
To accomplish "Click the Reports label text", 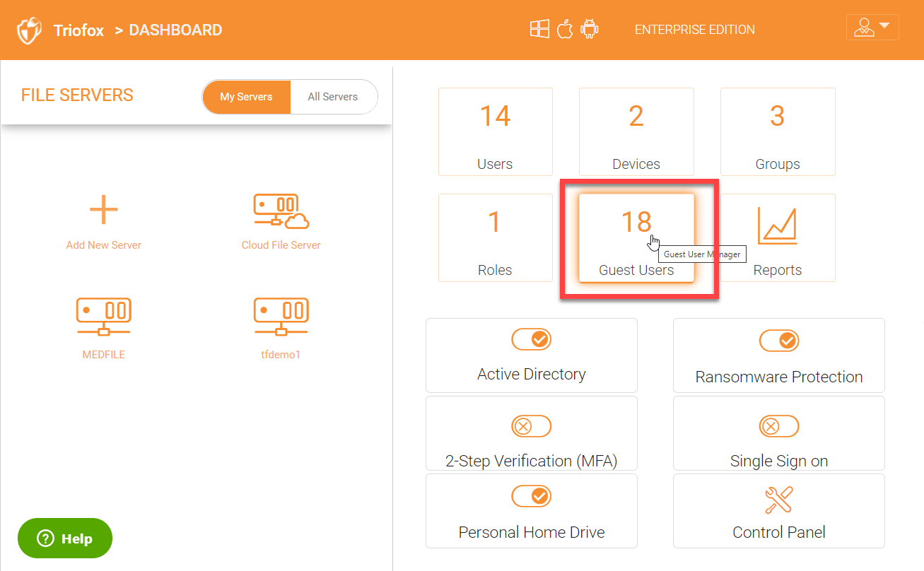I will click(x=778, y=270).
